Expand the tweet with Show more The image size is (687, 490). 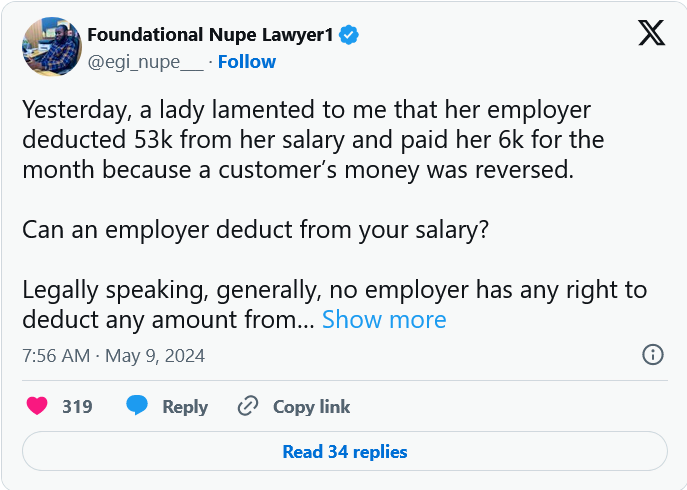pos(384,320)
